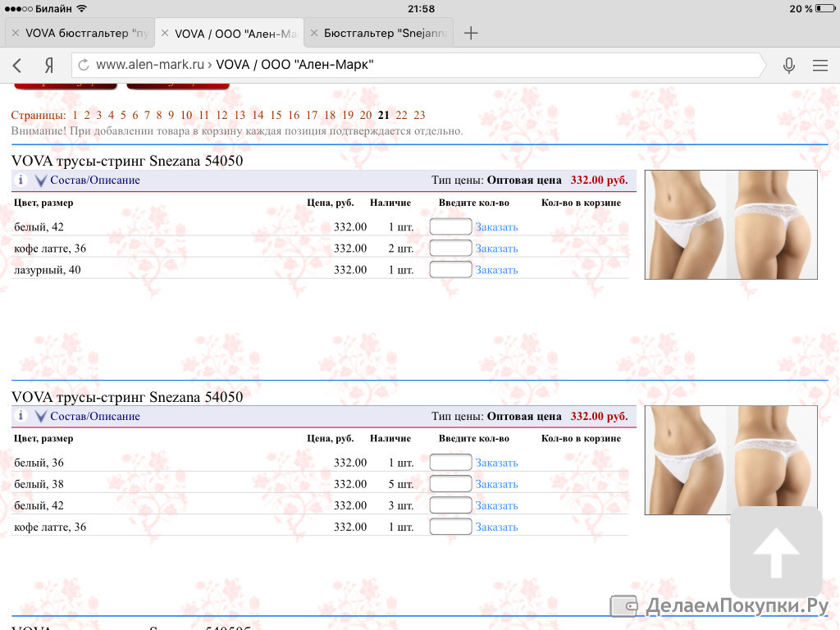Close the Бюстгальтер "Snejanna" tab
The width and height of the screenshot is (840, 630).
314,33
